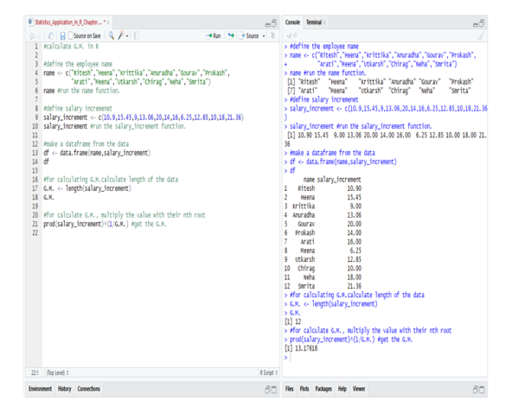Select the History tab
The width and height of the screenshot is (519, 420).
point(65,390)
